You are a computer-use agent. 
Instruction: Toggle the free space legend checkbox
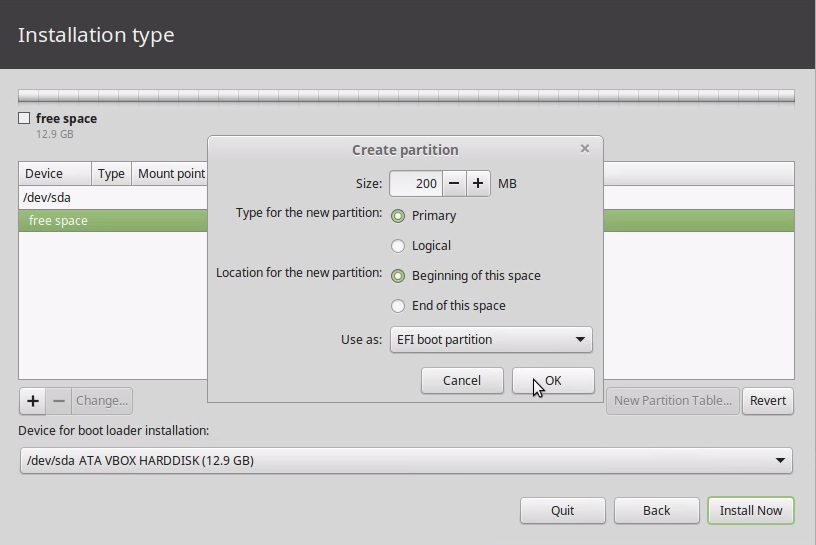[24, 118]
